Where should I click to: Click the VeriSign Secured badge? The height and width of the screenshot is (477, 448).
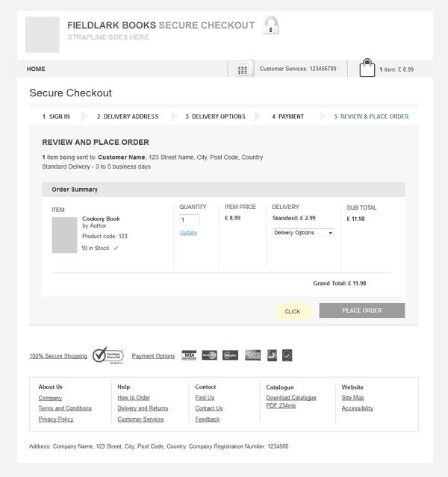pos(108,355)
